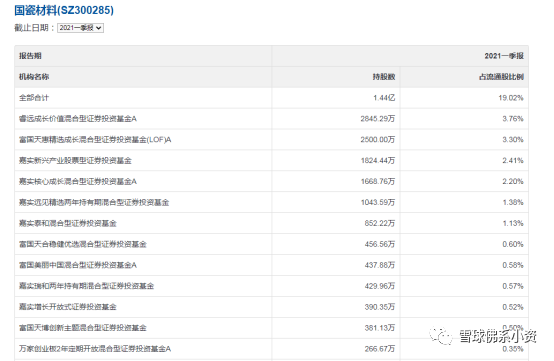Select the 0.60% ratio value
Screen dimensions: 554x361
513,244
